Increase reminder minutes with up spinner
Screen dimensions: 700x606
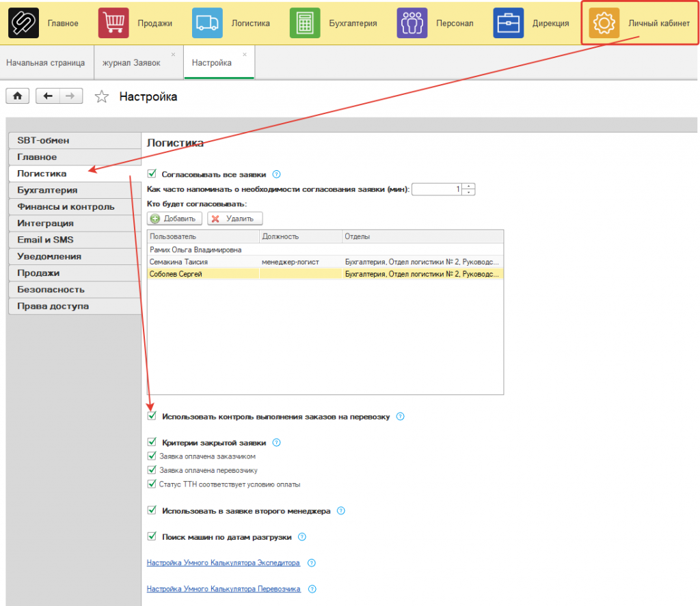point(468,187)
